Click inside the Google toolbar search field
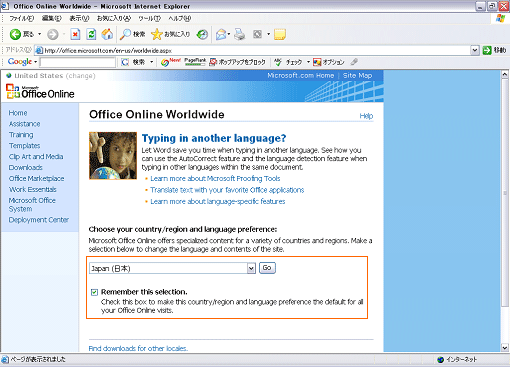 click(77, 62)
